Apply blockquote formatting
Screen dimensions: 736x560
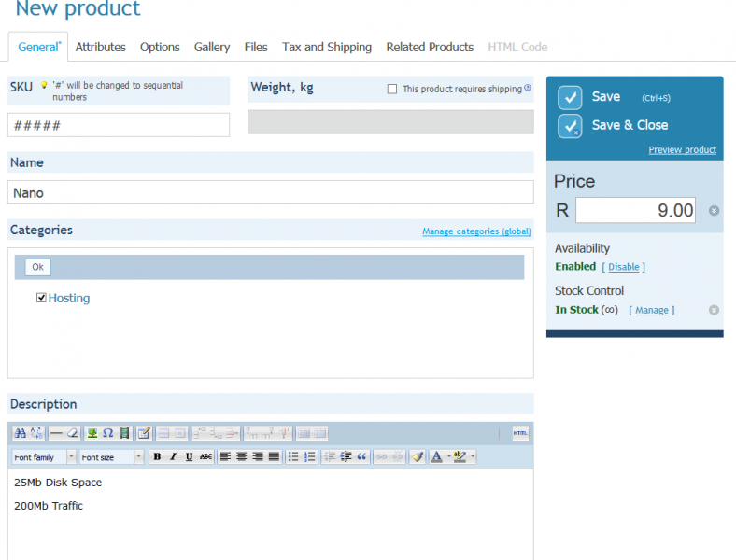(x=361, y=456)
